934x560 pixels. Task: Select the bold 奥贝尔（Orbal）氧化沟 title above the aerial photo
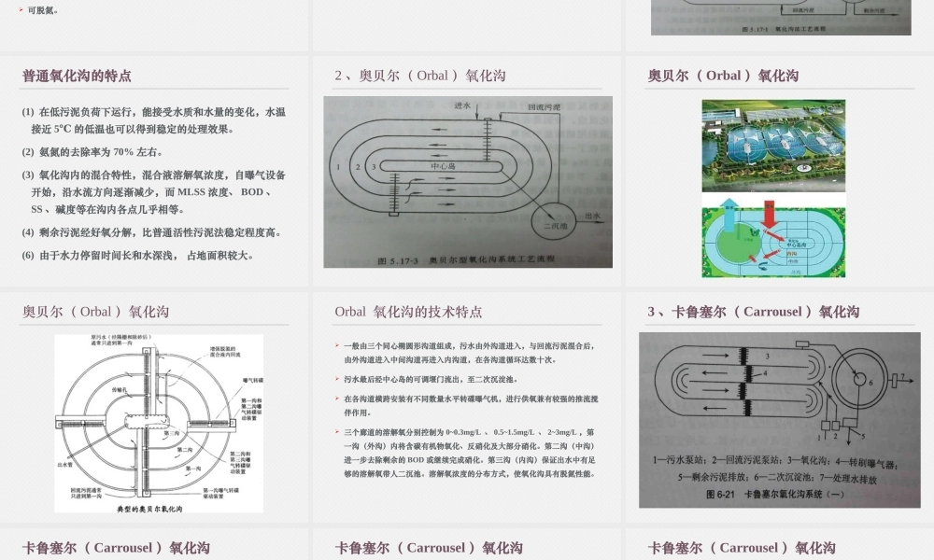pyautogui.click(x=723, y=76)
